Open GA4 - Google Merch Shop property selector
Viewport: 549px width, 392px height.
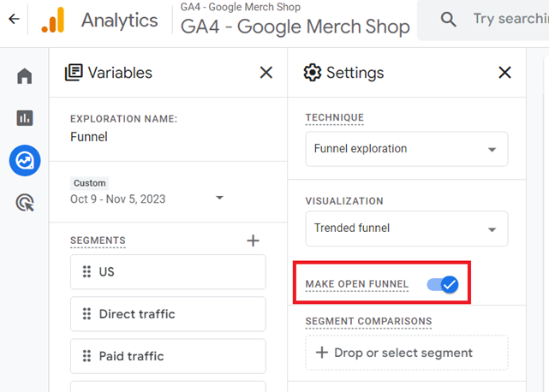tap(295, 27)
